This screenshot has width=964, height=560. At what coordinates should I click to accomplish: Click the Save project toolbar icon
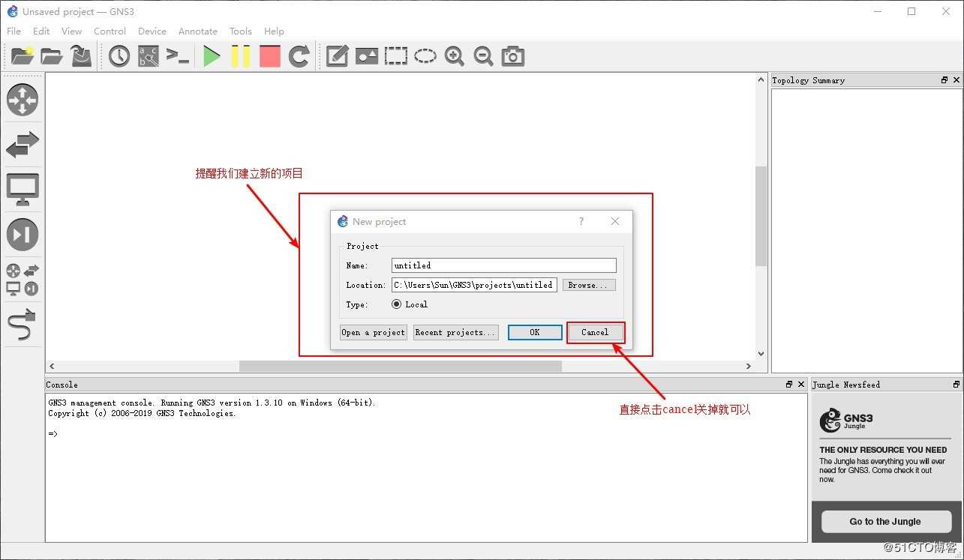click(81, 55)
